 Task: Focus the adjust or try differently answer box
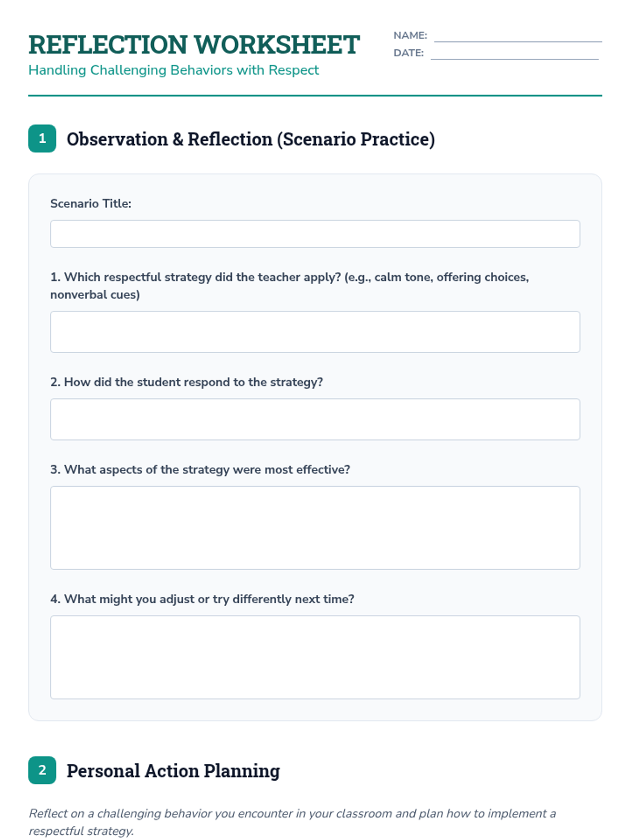click(x=315, y=657)
